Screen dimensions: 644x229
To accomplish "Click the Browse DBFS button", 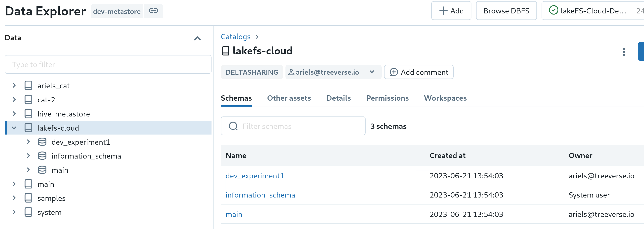I will coord(506,11).
